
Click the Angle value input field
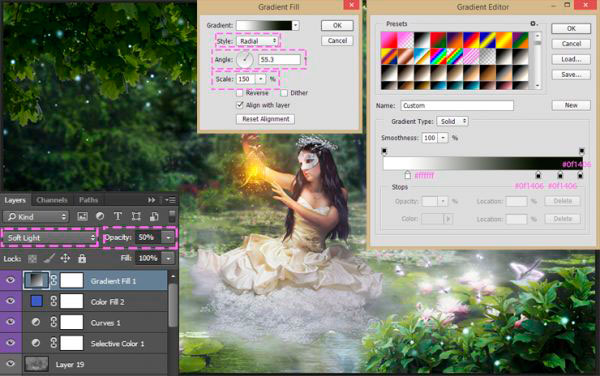click(x=279, y=60)
